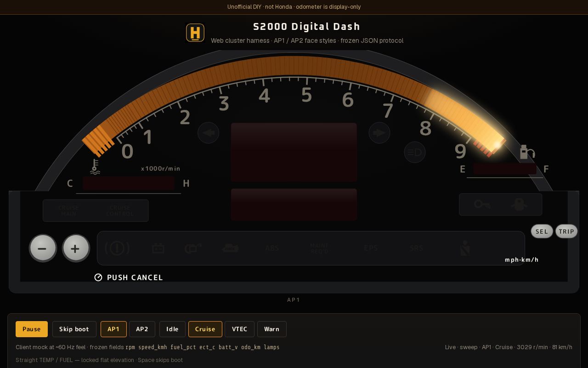Click the fuel level E–F bar gauge
588x368 pixels.
[x=504, y=169]
